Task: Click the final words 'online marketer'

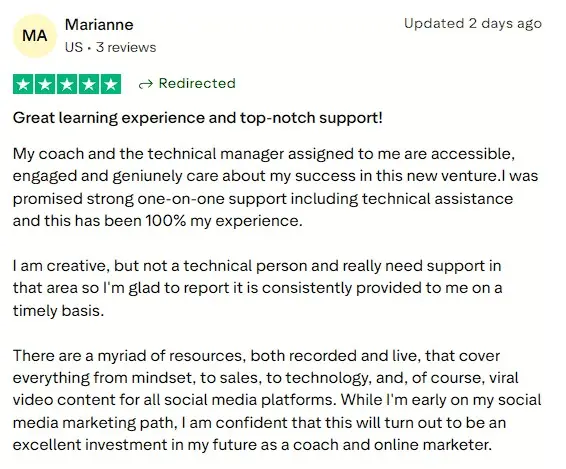Action: pyautogui.click(x=433, y=445)
